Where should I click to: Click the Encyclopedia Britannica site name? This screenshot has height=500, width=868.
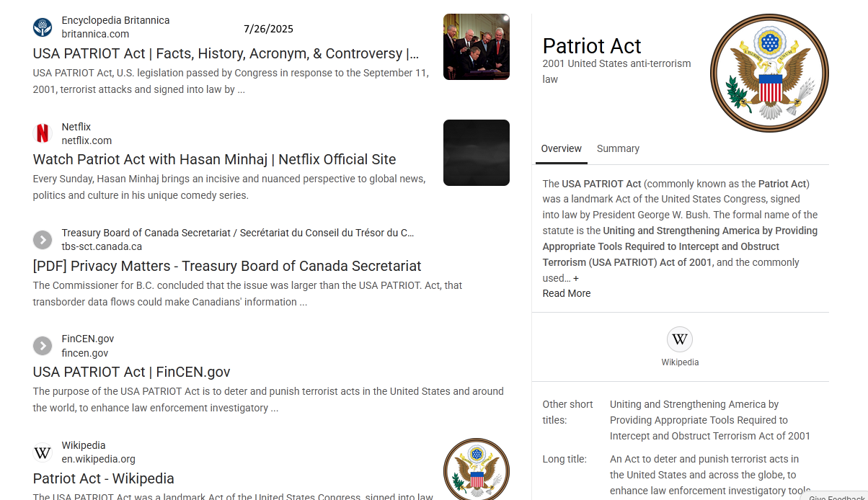(116, 20)
